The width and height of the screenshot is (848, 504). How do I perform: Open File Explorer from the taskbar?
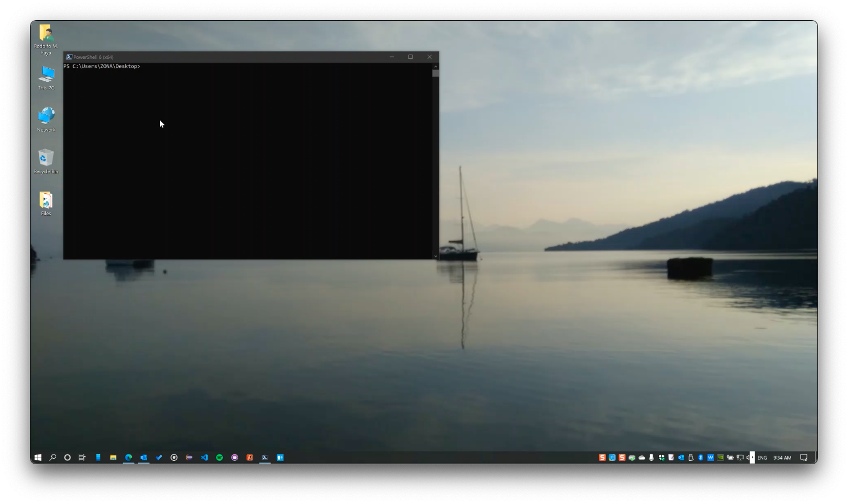click(x=113, y=458)
